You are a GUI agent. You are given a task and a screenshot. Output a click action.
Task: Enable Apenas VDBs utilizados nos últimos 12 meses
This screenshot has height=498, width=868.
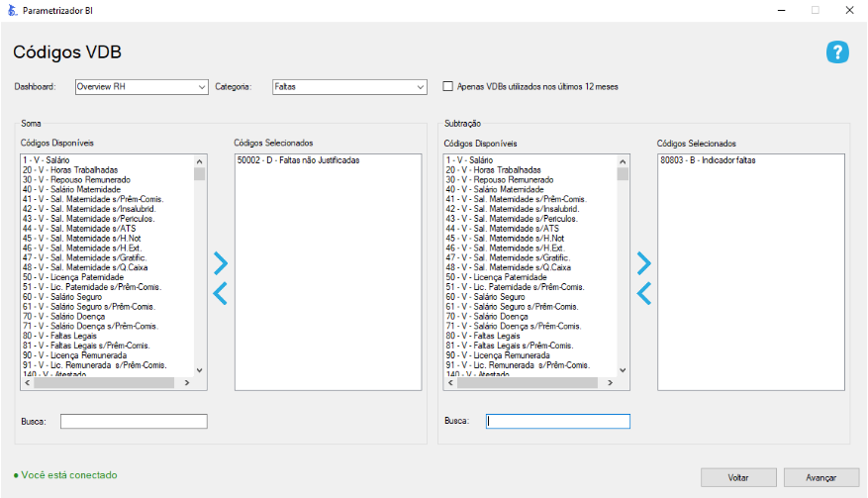point(448,87)
